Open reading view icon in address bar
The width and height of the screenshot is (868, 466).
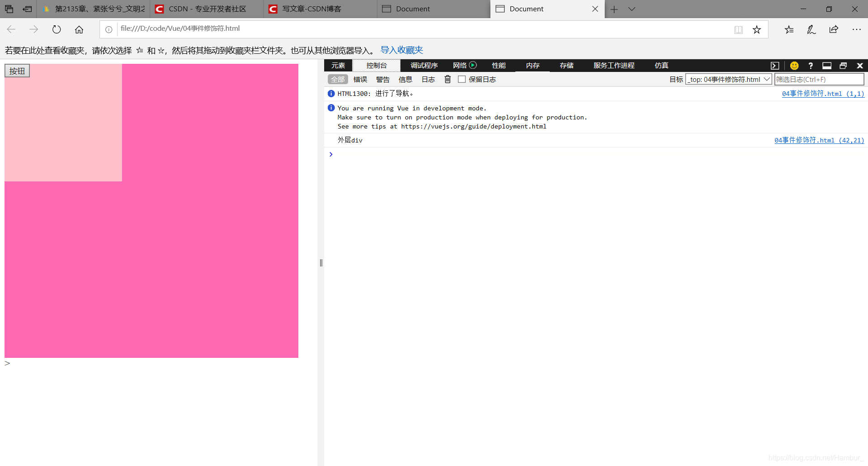point(738,29)
